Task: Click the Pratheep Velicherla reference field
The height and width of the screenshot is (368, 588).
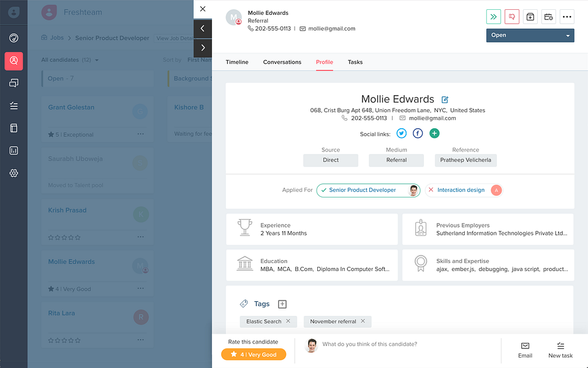Action: point(466,160)
